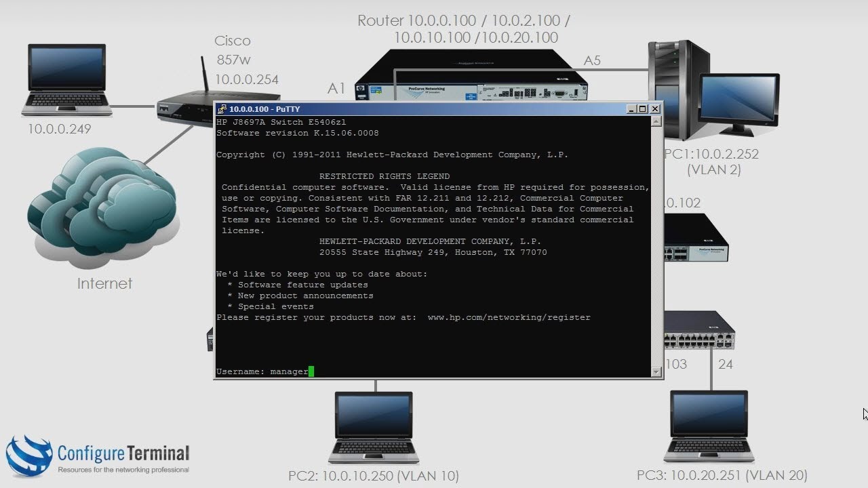Click the 20555 State Highway 249 address line

click(433, 252)
